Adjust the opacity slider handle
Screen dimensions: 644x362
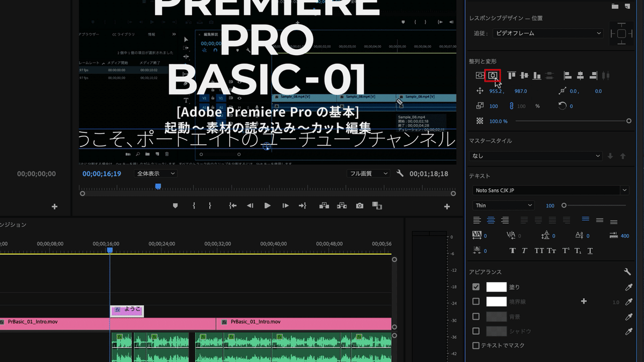[x=629, y=121]
